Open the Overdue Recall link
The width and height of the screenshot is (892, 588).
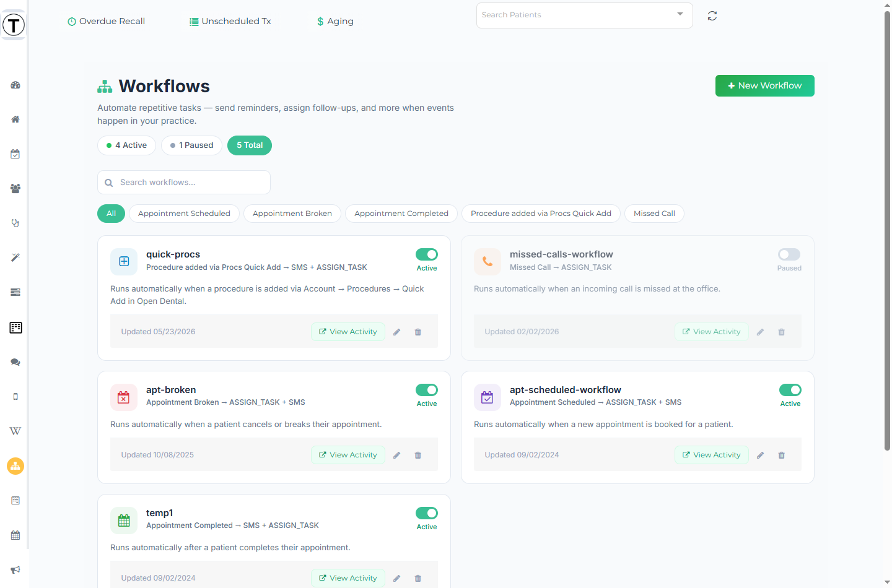[106, 21]
